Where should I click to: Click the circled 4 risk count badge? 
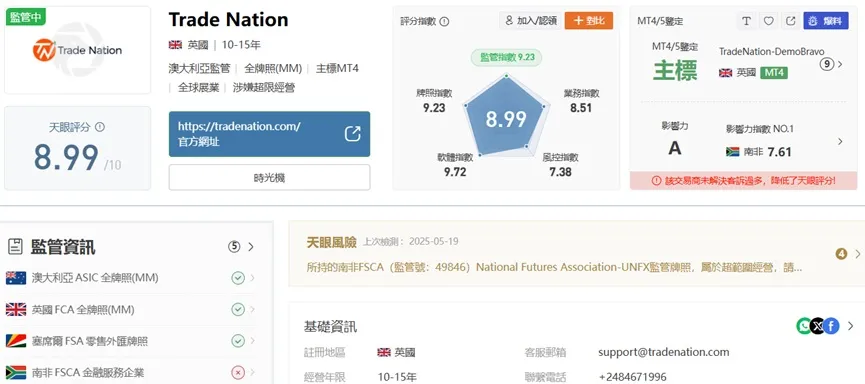(841, 254)
